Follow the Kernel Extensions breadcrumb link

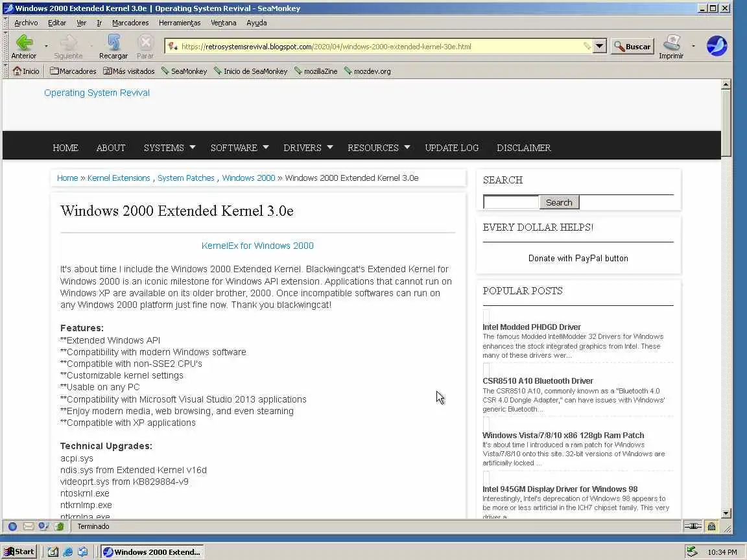pos(119,178)
